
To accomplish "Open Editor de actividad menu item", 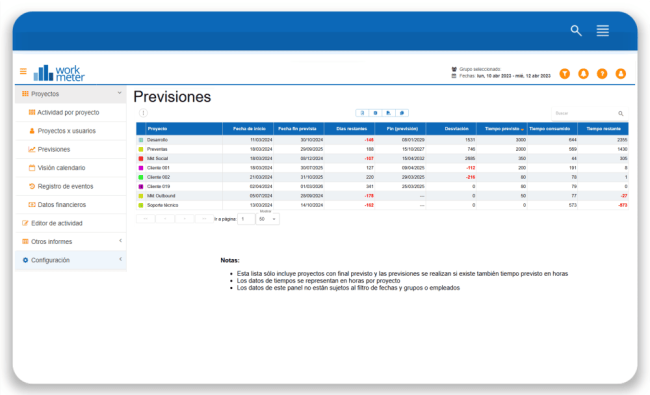I will click(70, 223).
